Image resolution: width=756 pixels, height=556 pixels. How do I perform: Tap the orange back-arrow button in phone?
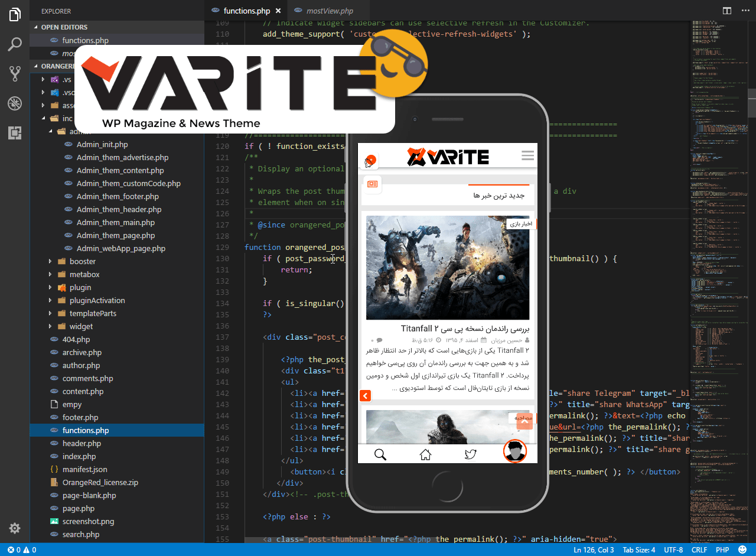pos(365,396)
